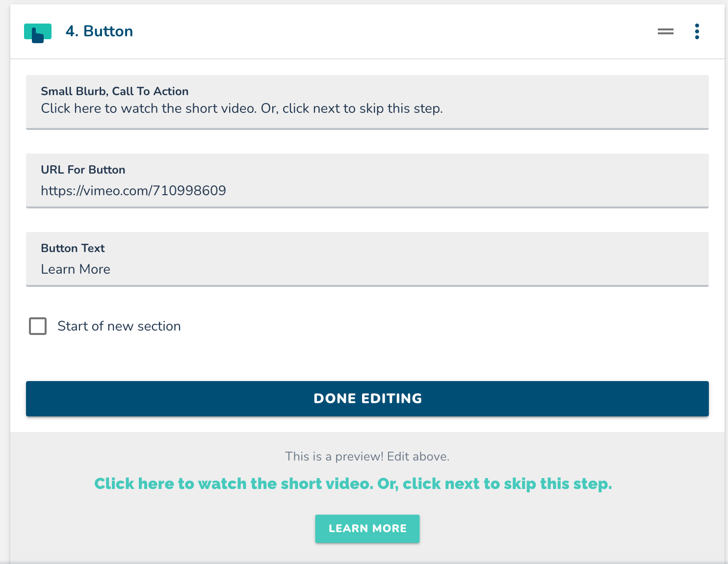This screenshot has height=564, width=728.
Task: Click the "Small Blurb, Call To Action" label
Action: (114, 91)
